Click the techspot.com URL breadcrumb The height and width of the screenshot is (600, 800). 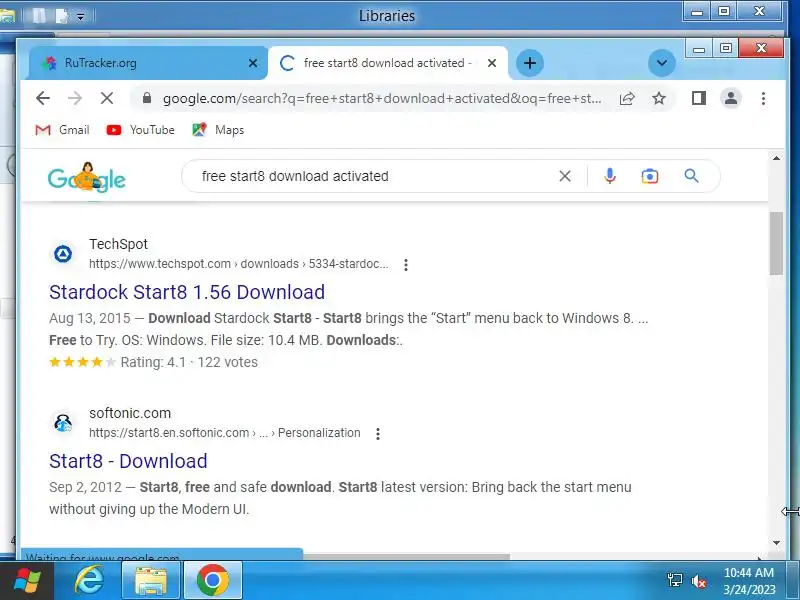[x=239, y=264]
